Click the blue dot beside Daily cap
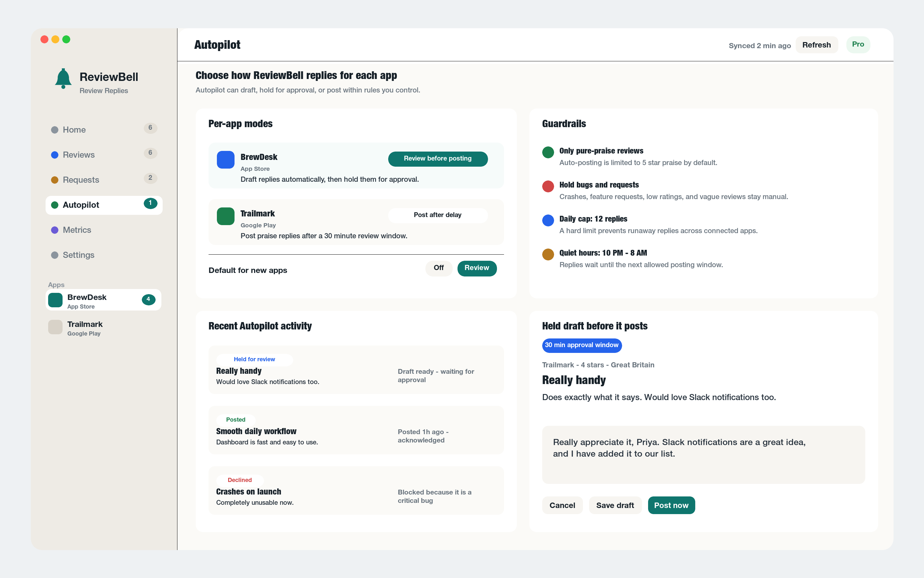924x578 pixels. [548, 220]
